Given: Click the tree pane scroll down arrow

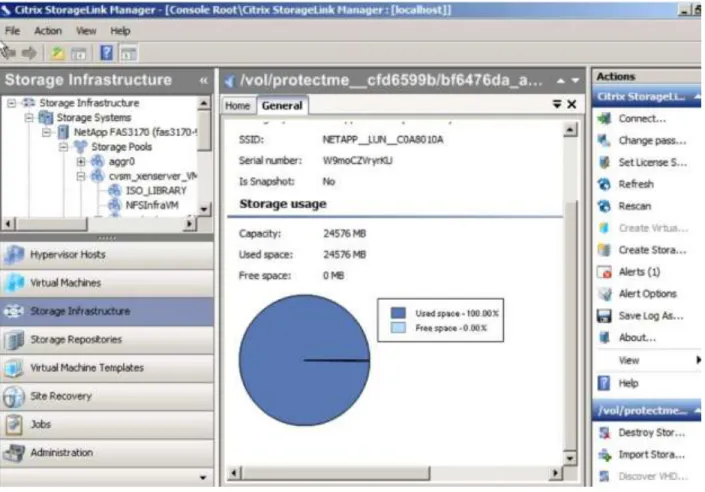Looking at the screenshot, I should 204,209.
